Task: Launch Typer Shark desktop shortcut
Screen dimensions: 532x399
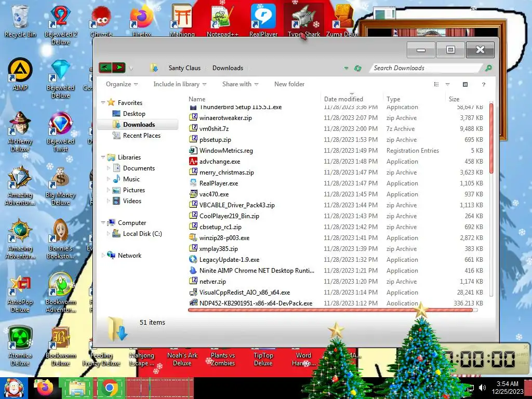Action: coord(303,21)
